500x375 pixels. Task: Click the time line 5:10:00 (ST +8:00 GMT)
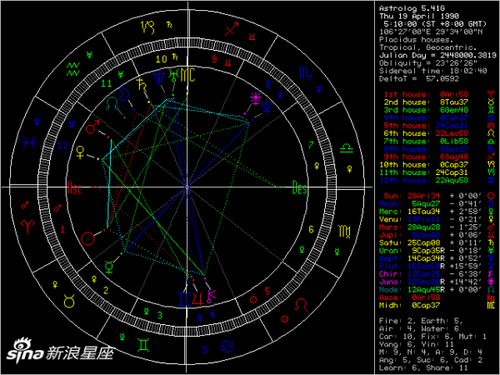pos(435,24)
